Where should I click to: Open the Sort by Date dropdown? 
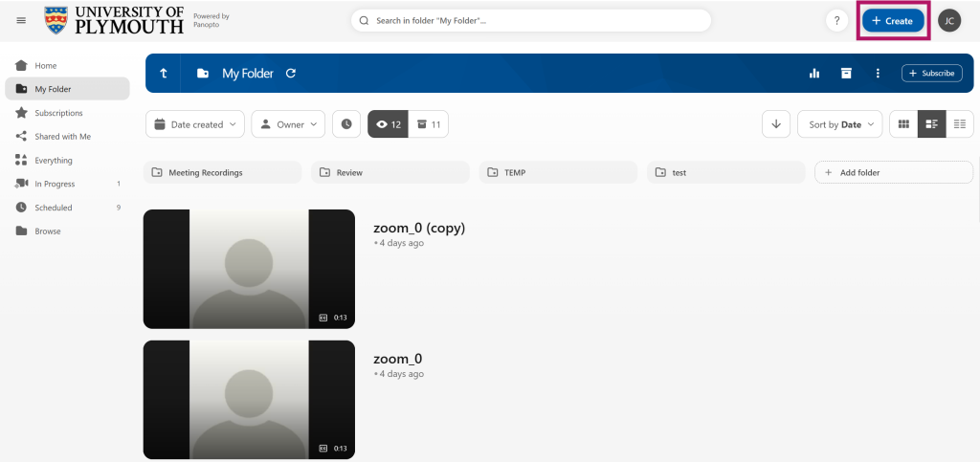(x=840, y=124)
